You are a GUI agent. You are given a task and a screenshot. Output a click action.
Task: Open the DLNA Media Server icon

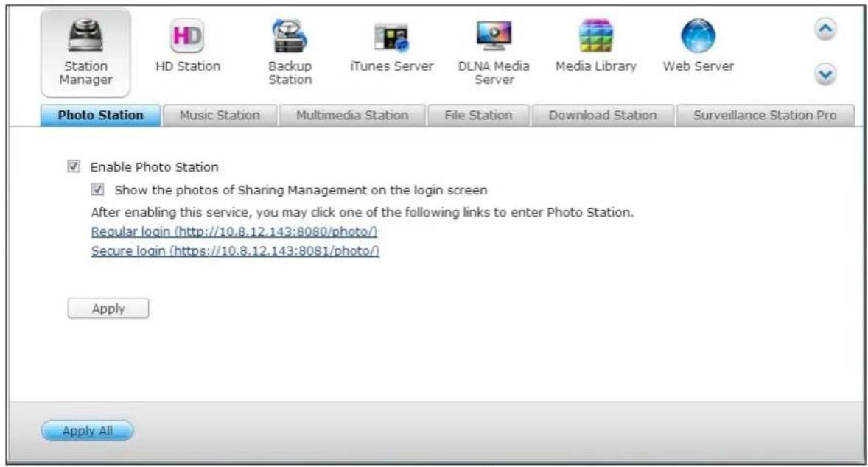(x=494, y=36)
